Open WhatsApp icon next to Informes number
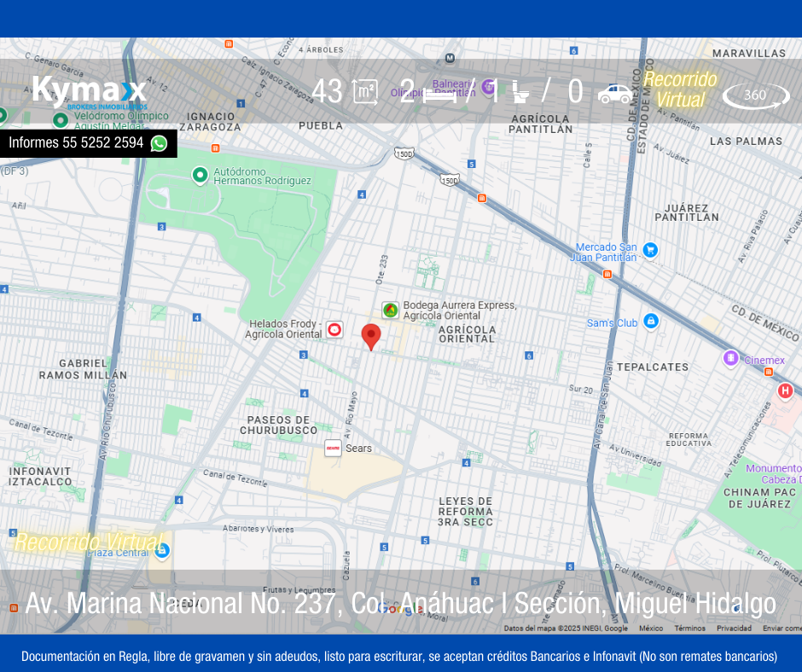This screenshot has height=672, width=802. 159,143
